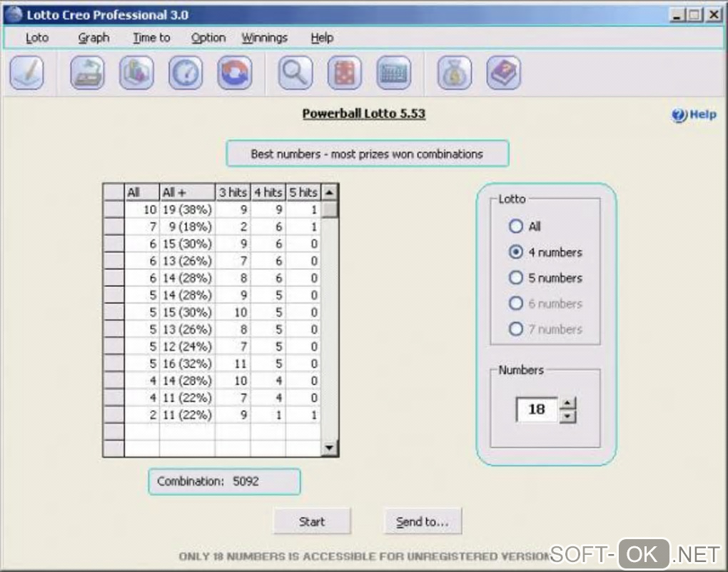
Task: Click the Combination: 5092 box
Action: pyautogui.click(x=225, y=481)
